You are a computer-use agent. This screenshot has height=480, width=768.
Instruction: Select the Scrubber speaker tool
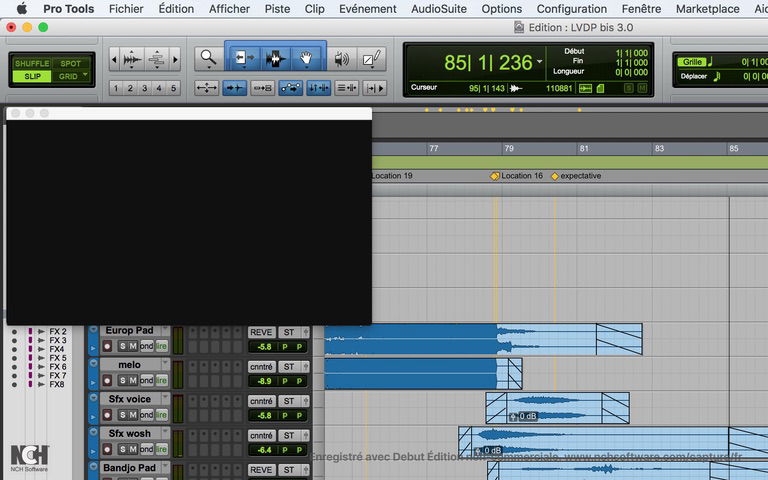coord(341,59)
